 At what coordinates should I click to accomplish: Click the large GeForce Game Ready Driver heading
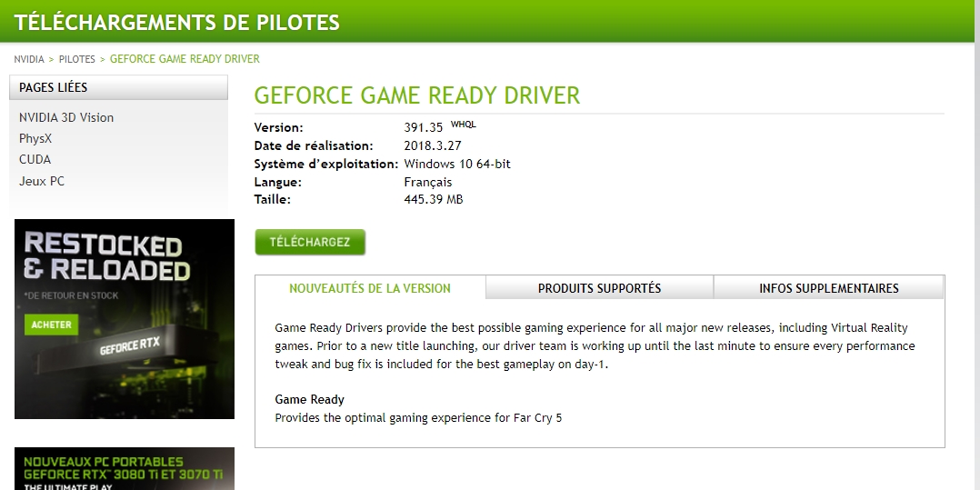tap(416, 95)
